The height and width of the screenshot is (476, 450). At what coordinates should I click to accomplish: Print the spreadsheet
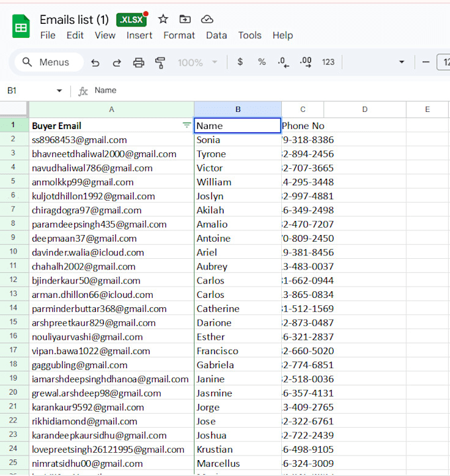click(139, 62)
